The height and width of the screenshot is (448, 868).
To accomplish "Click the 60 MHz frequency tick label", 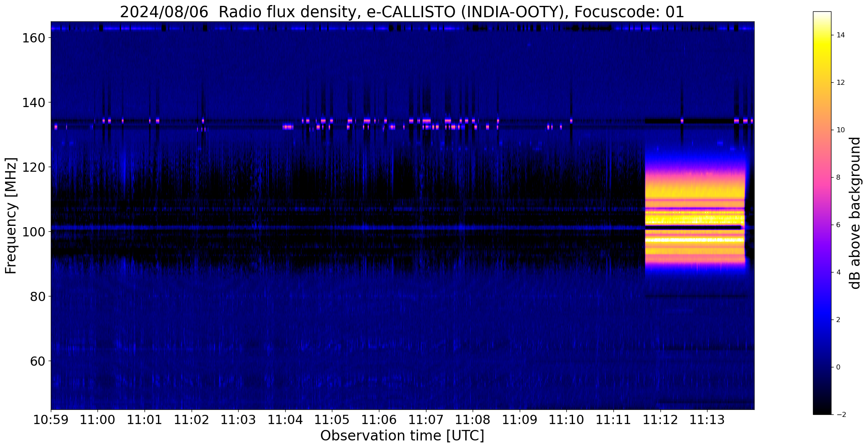I will pyautogui.click(x=37, y=361).
